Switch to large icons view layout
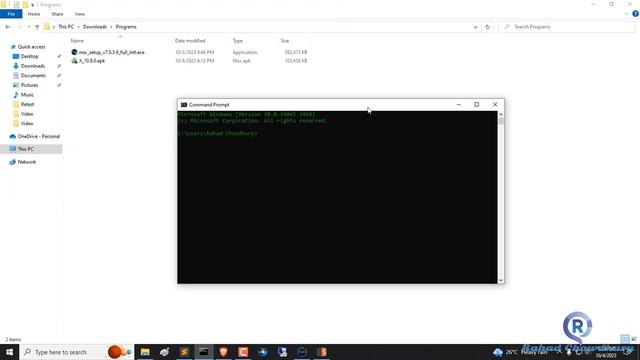640x360 pixels. [x=634, y=339]
